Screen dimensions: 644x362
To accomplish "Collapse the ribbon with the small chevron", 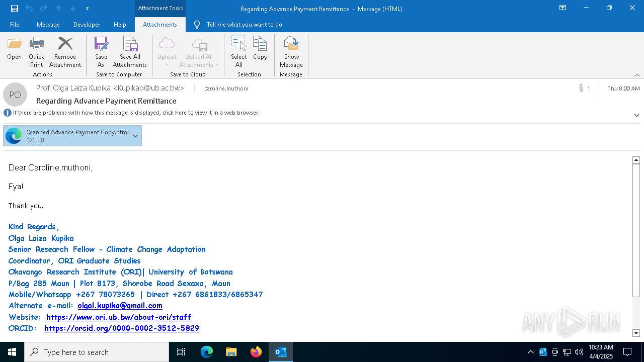I will tap(637, 75).
